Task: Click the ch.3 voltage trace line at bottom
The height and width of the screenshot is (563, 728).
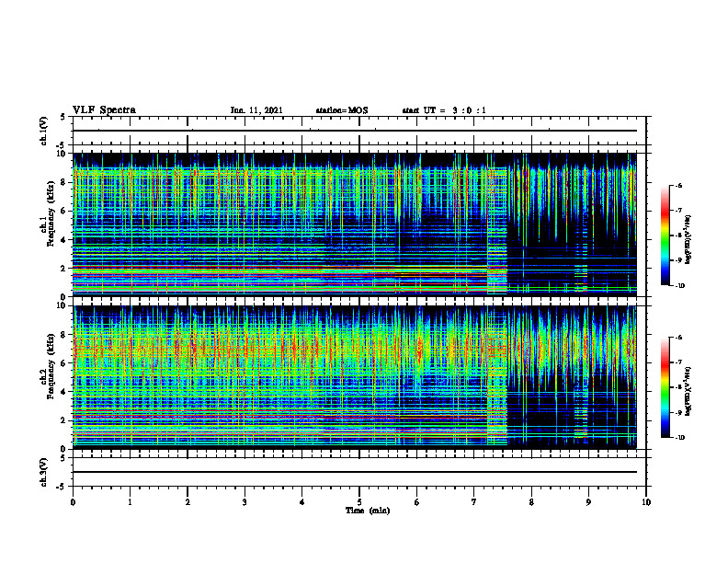Action: click(x=355, y=472)
